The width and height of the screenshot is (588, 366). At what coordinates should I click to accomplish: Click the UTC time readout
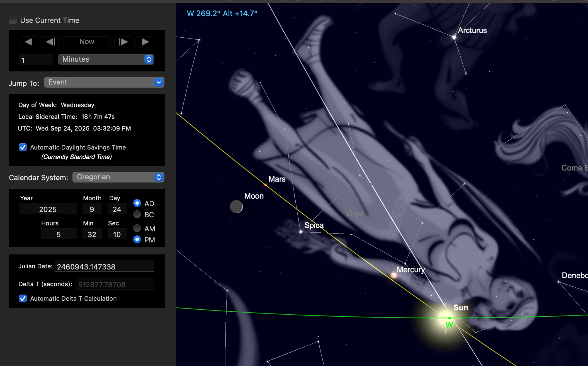point(74,128)
